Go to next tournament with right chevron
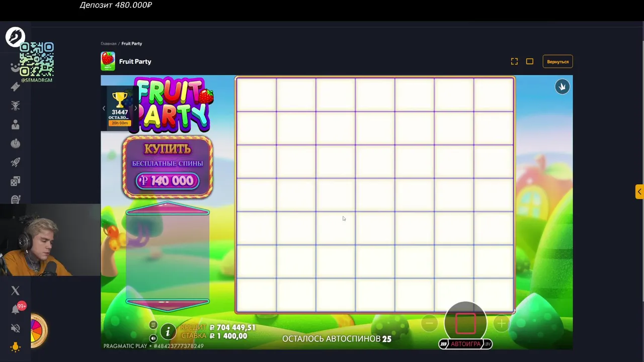The image size is (644, 362). point(135,109)
